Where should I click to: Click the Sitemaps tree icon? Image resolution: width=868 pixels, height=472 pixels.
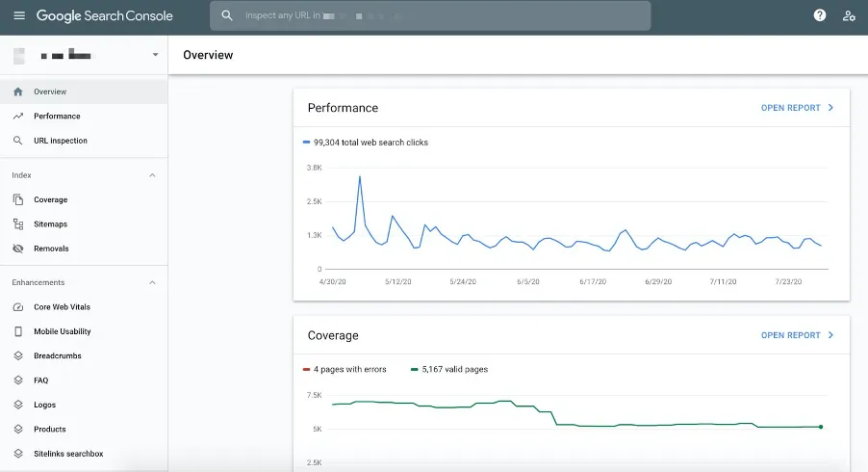coord(17,224)
